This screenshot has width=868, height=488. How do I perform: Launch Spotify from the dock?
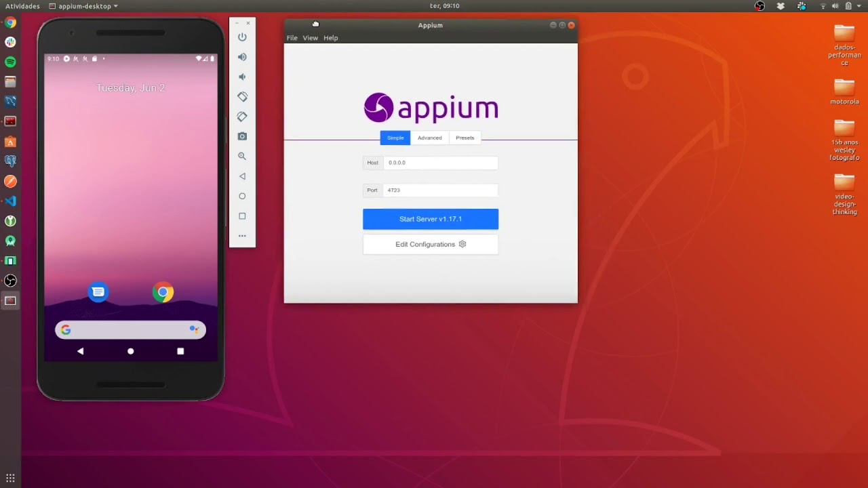click(10, 62)
